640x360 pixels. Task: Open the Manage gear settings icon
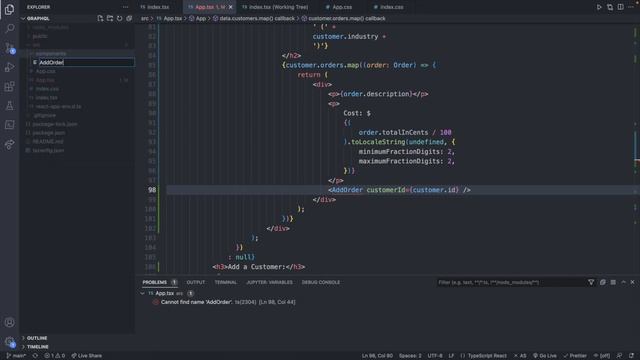click(x=9, y=342)
